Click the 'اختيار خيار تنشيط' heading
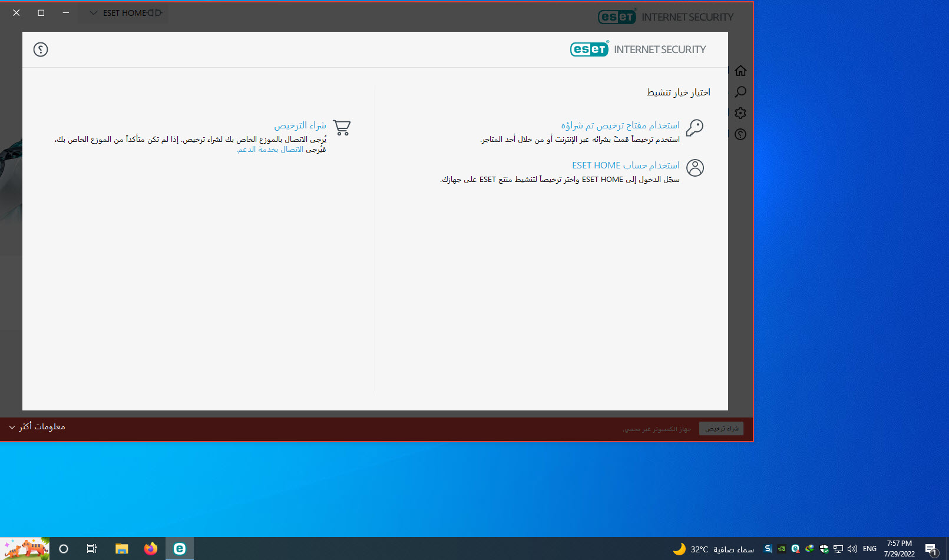 679,92
